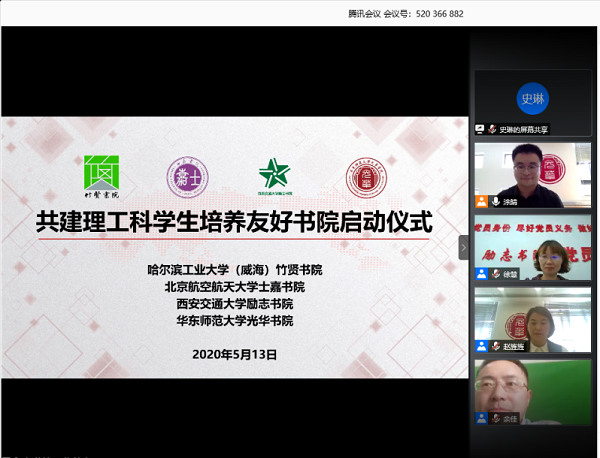This screenshot has height=458, width=600.
Task: Click the line 华东师范大学光华书院
Action: pyautogui.click(x=235, y=321)
